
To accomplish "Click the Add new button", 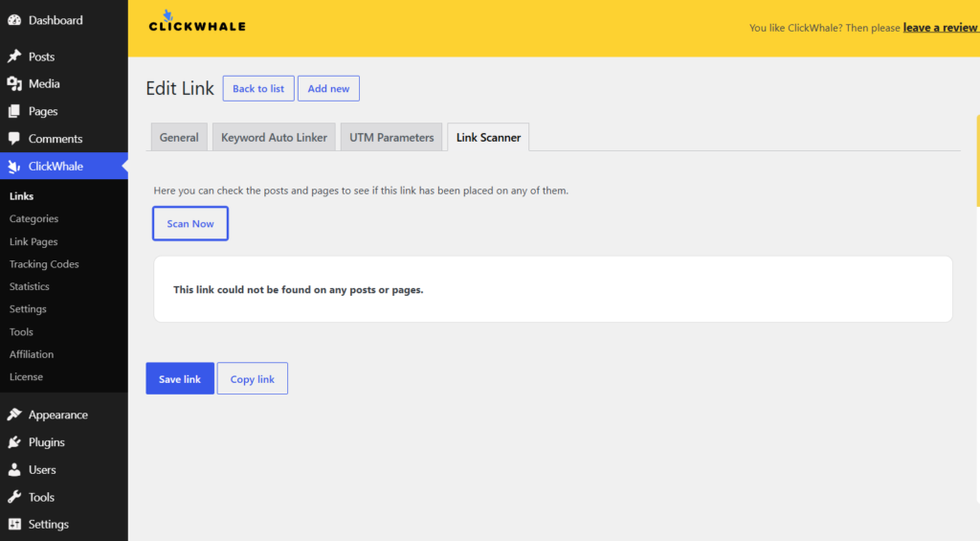I will pyautogui.click(x=328, y=88).
